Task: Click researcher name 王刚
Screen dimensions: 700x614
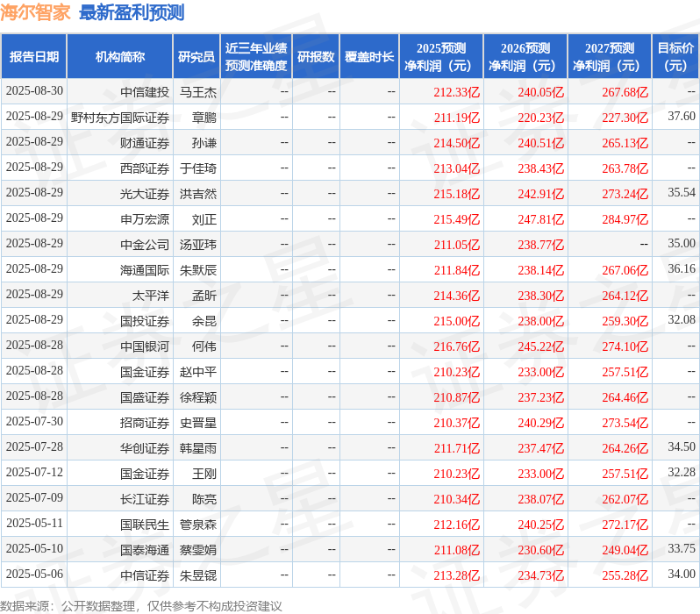Action: (204, 474)
